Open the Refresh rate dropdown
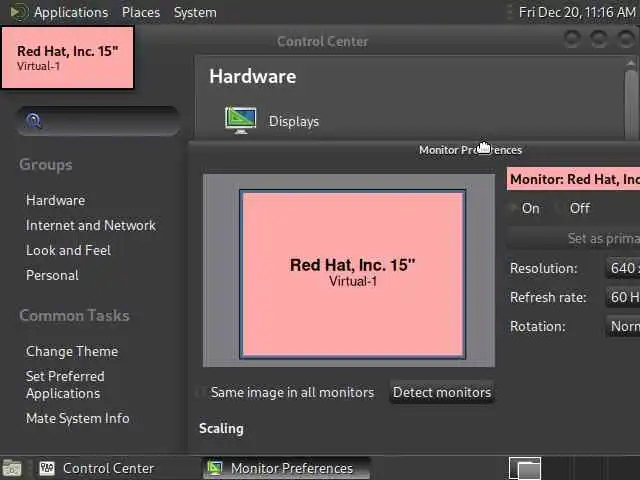The image size is (640, 480). (623, 297)
